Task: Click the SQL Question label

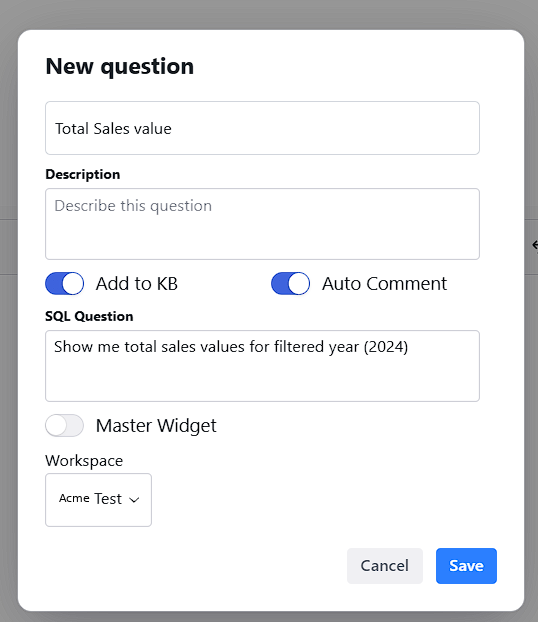Action: 89,316
